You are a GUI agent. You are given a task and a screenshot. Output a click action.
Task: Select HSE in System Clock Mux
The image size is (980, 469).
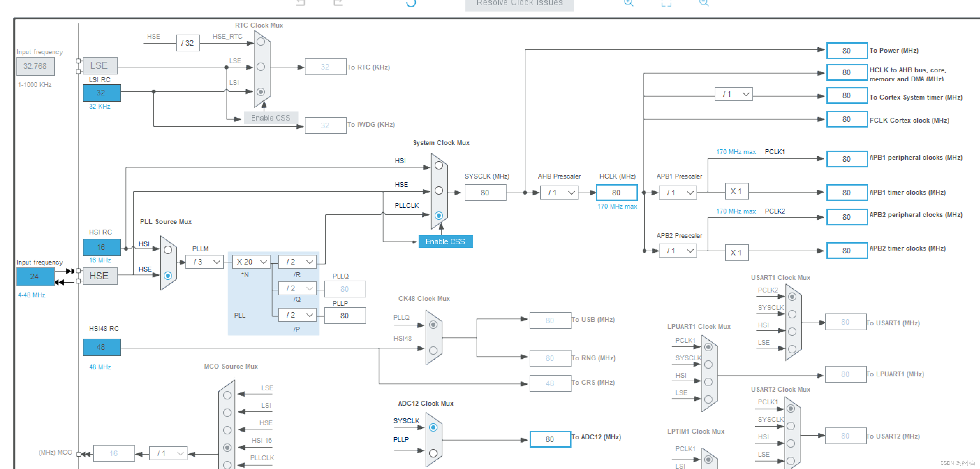tap(439, 191)
